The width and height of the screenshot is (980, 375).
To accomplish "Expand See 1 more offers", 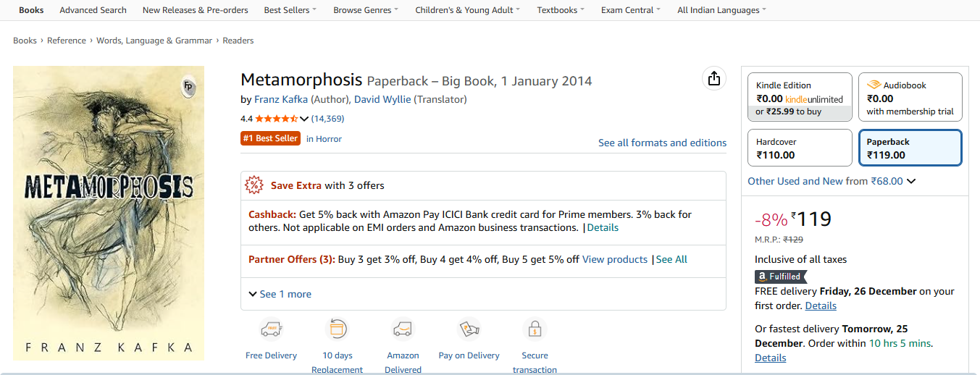I will [x=280, y=294].
